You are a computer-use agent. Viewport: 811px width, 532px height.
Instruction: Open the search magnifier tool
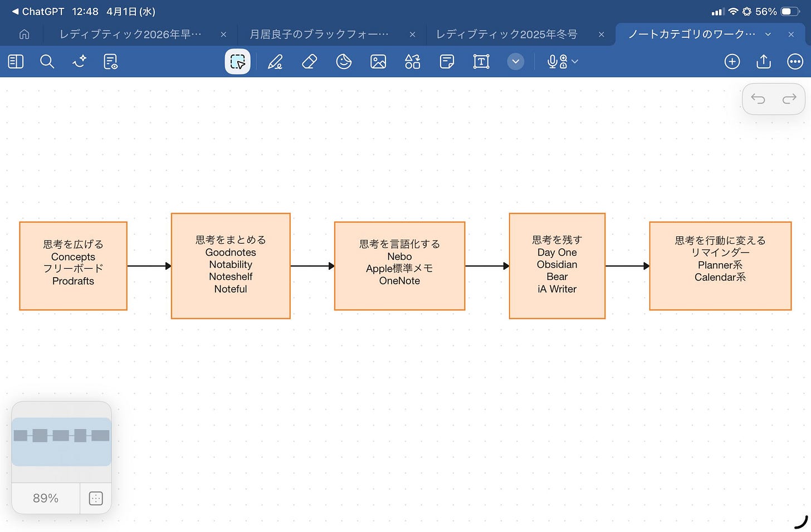[x=47, y=62]
